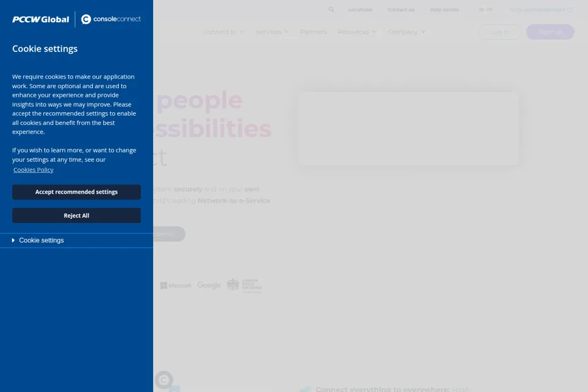The width and height of the screenshot is (588, 392).
Task: Follow Go to pccwglobal.com link
Action: (541, 10)
